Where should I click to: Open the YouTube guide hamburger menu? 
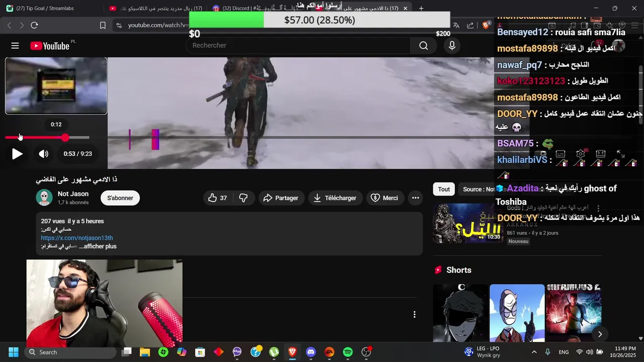(15, 46)
